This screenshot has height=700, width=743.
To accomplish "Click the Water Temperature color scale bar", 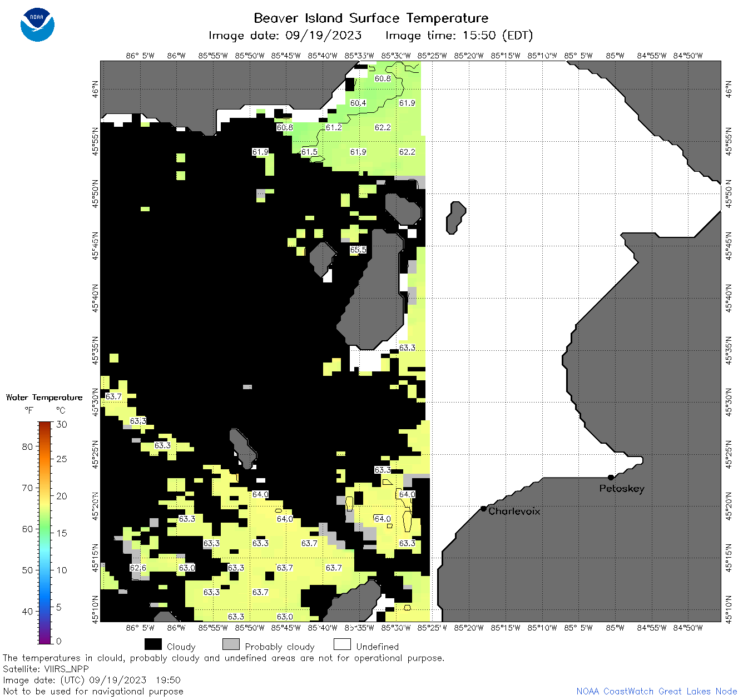I will click(x=45, y=532).
